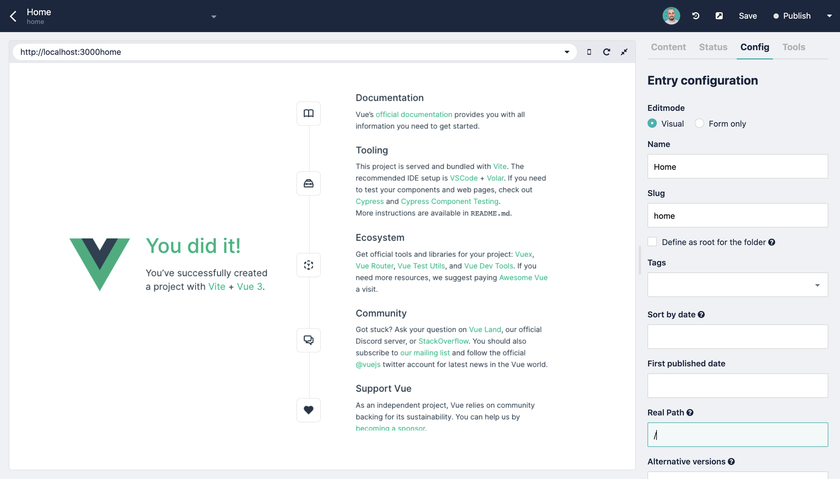Show help for Real Path
This screenshot has height=479, width=840.
690,413
